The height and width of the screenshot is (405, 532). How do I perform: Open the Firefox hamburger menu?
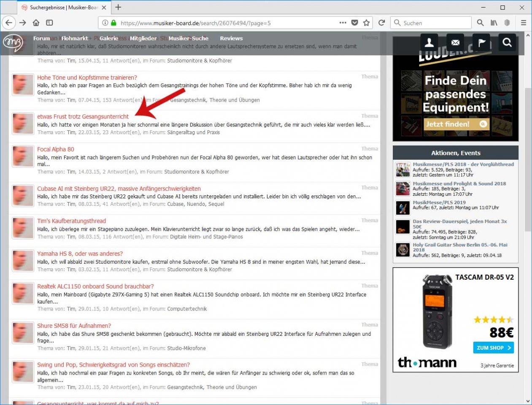tap(524, 23)
